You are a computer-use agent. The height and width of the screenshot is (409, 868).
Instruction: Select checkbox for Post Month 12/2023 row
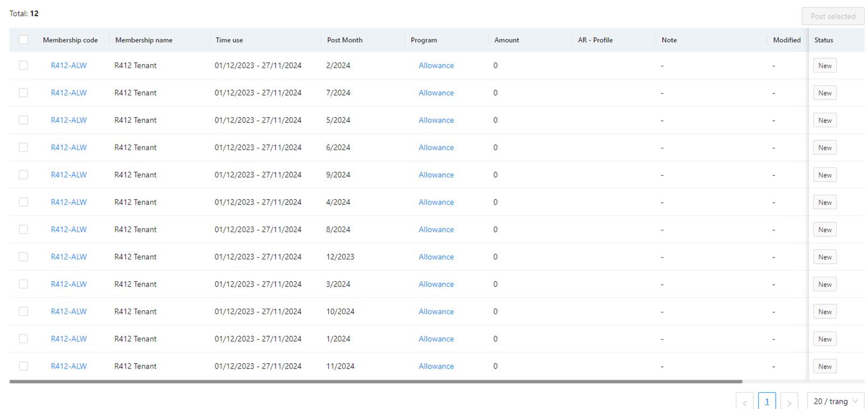tap(23, 257)
